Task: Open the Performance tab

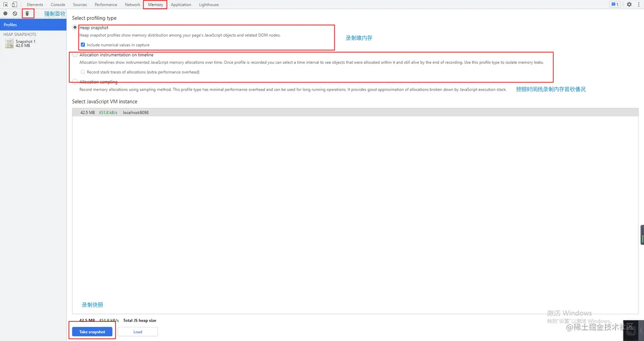Action: click(106, 5)
